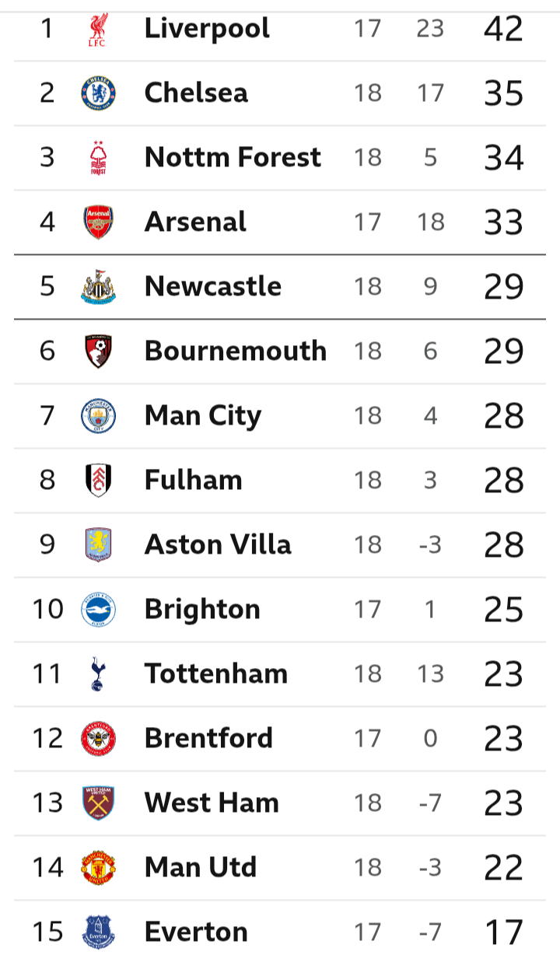Select the Nottm Forest crest icon

(x=99, y=158)
